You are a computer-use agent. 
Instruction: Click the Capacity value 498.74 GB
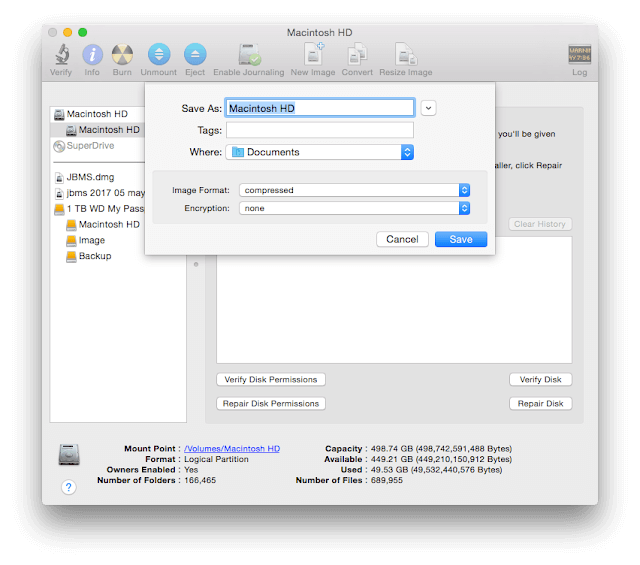pos(441,449)
